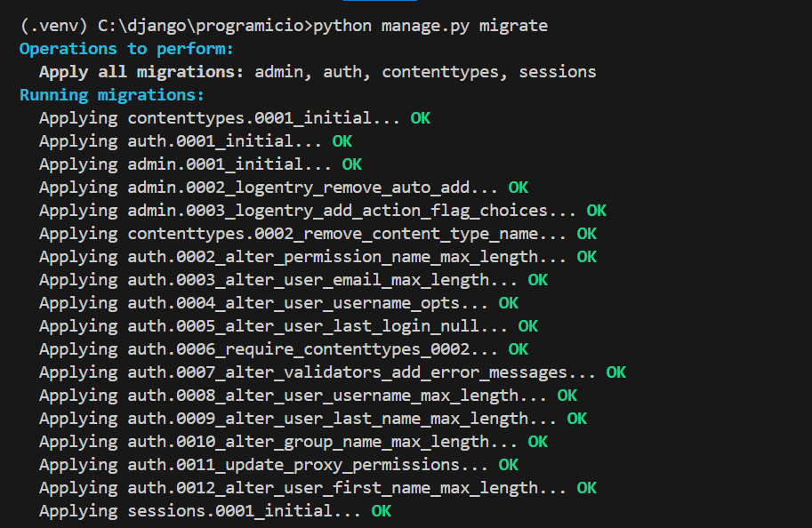Click OK status after auth.0007_alter_validators

click(x=616, y=372)
